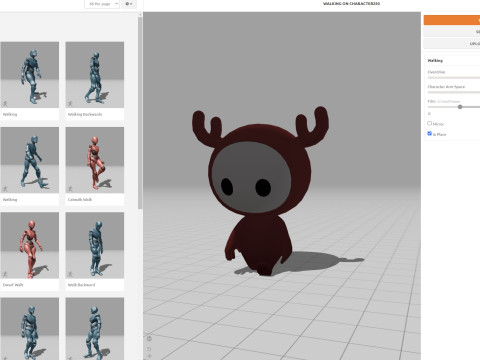480x360 pixels.
Task: Click motion icon on Walking Backwards thumbnail
Action: pyautogui.click(x=70, y=104)
